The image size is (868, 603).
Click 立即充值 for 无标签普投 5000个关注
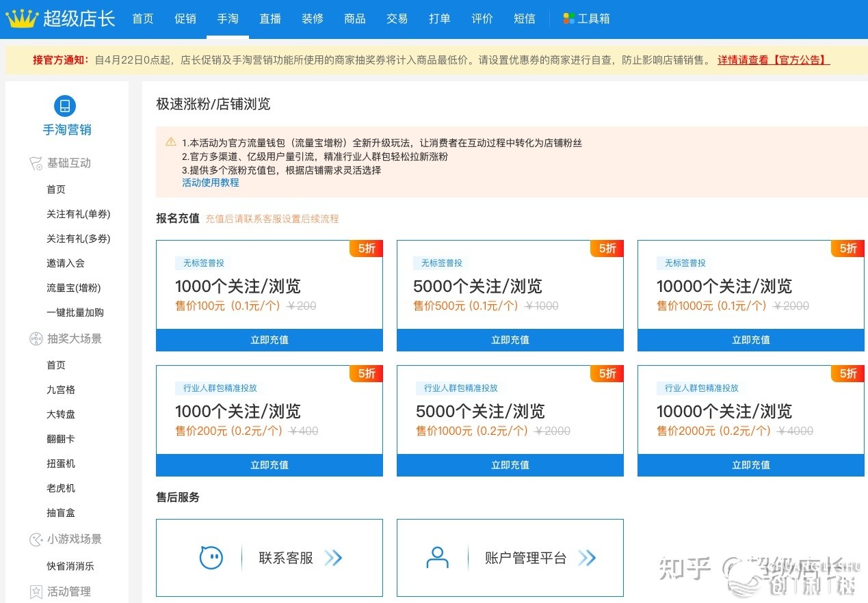point(510,340)
